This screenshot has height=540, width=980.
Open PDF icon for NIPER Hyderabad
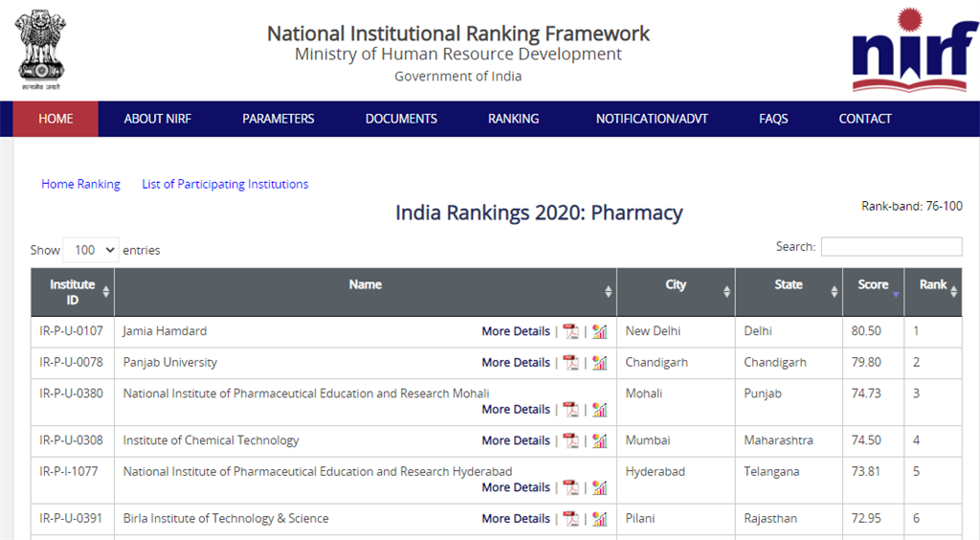(x=571, y=487)
